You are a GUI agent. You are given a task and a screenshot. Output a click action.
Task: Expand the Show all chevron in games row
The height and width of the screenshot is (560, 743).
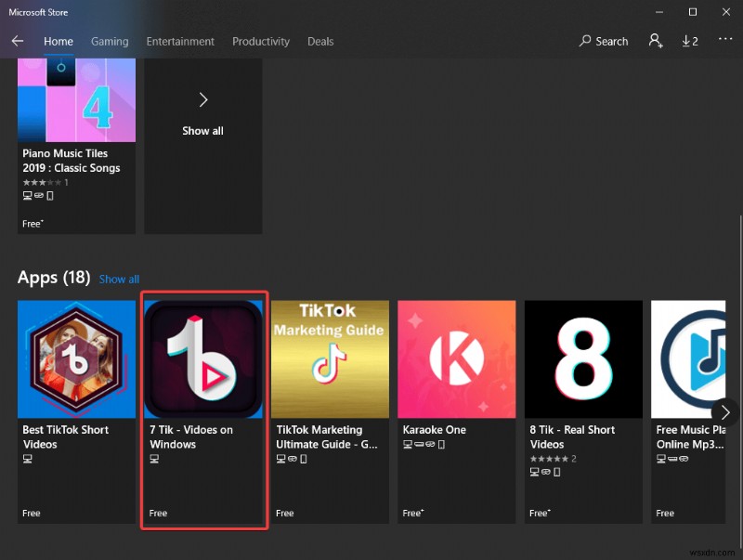[202, 100]
